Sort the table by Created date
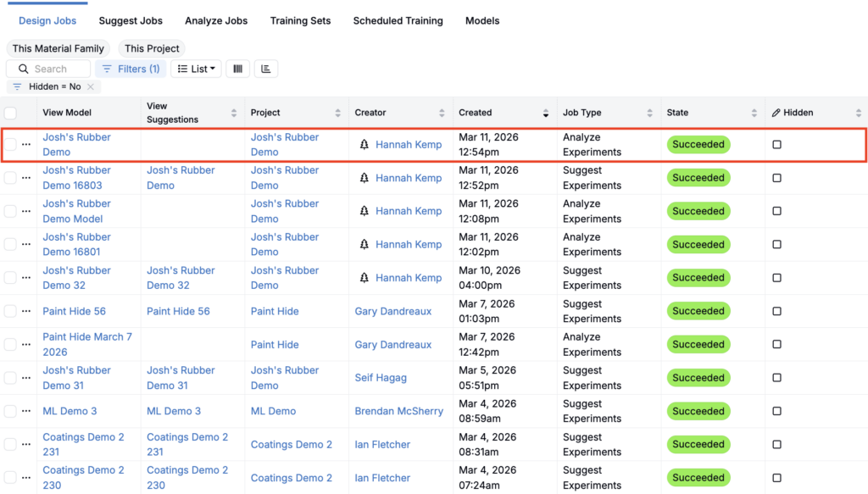This screenshot has height=494, width=868. point(545,113)
